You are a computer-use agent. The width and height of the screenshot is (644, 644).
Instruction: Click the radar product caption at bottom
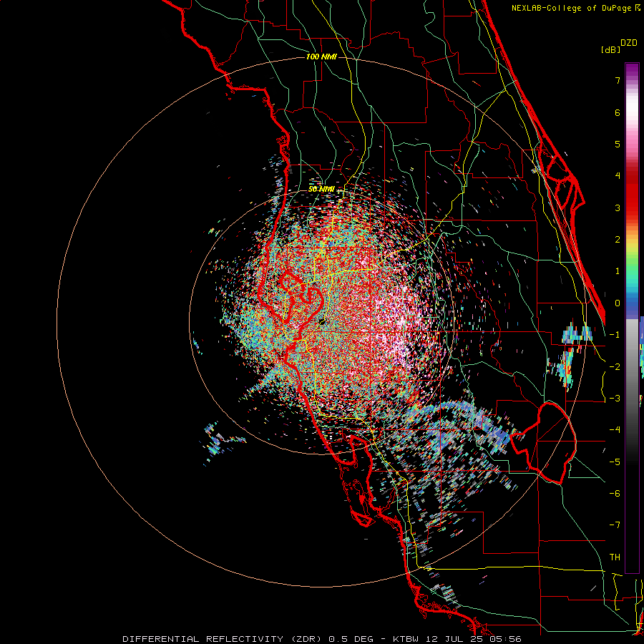point(322,639)
